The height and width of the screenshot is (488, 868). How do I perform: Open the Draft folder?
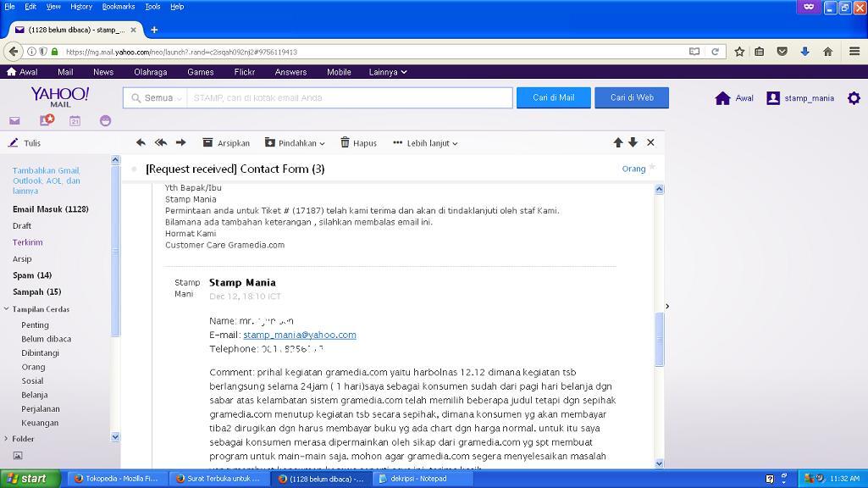point(21,225)
